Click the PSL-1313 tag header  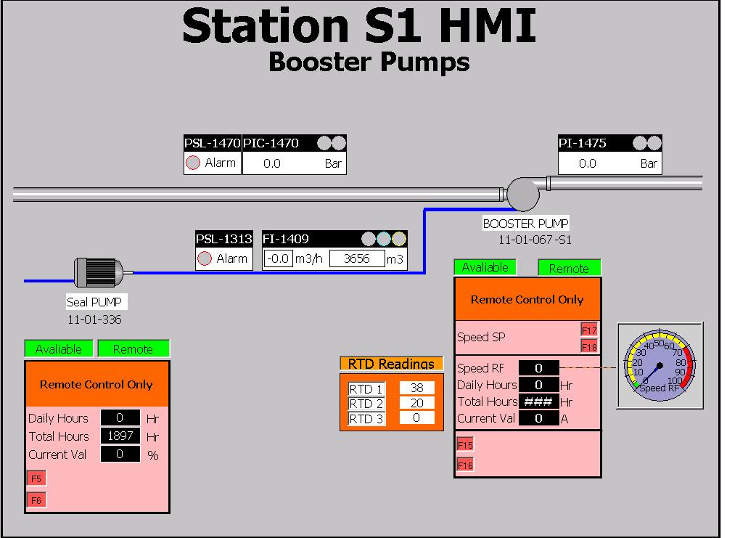click(223, 239)
